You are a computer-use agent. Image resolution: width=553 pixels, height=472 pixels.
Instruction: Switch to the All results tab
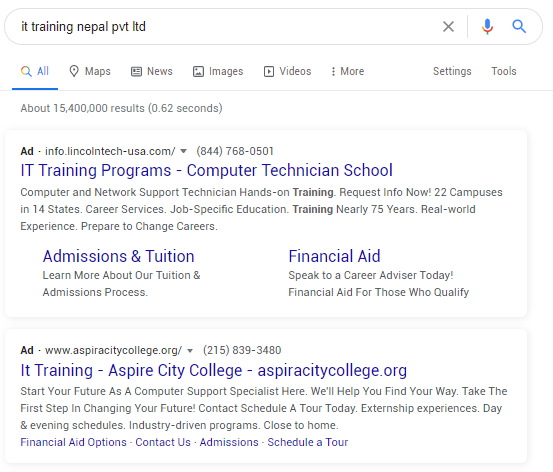pos(35,71)
